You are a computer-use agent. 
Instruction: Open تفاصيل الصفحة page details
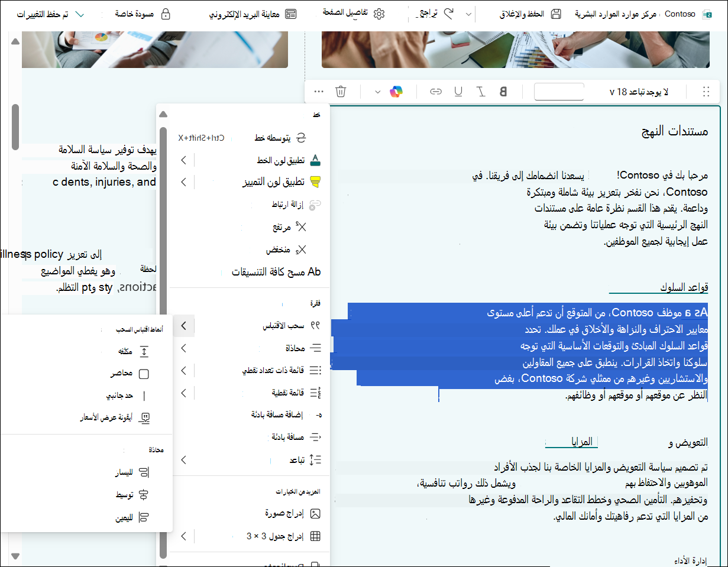coord(354,13)
